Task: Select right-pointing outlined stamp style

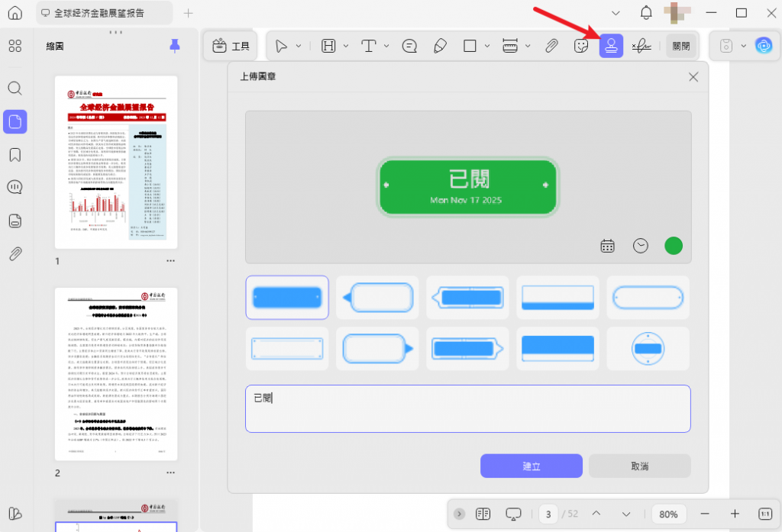Action: click(377, 349)
